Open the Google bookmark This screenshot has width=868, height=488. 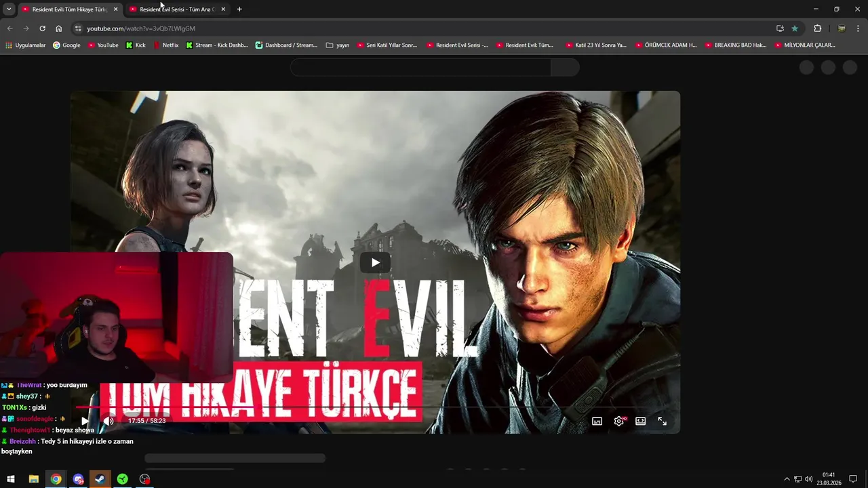[x=66, y=45]
